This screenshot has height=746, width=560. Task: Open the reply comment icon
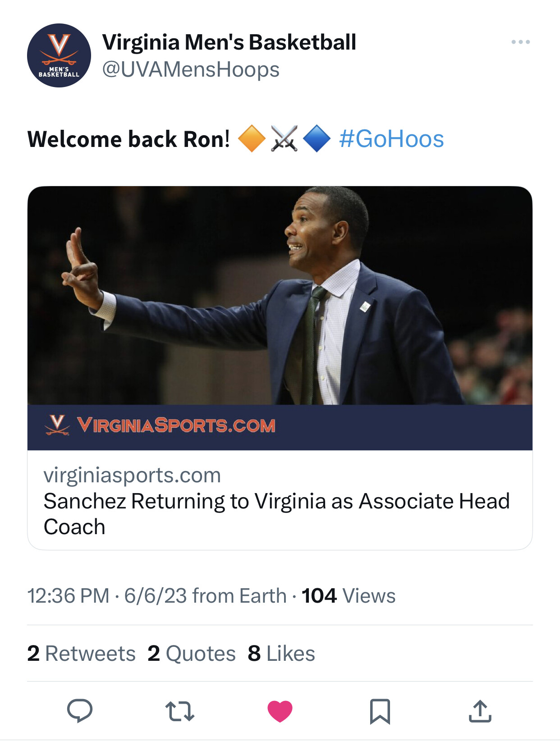(x=80, y=711)
